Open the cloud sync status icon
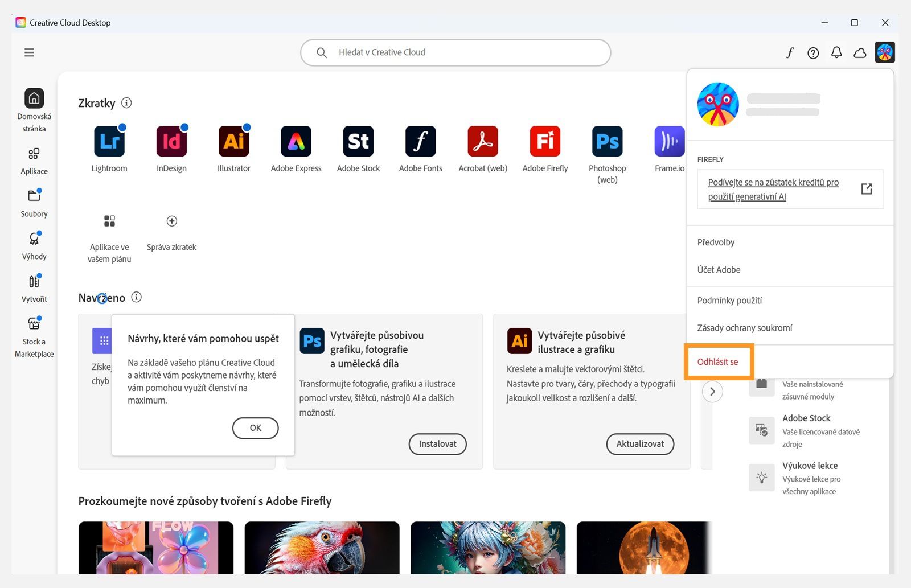The width and height of the screenshot is (911, 588). coord(860,53)
